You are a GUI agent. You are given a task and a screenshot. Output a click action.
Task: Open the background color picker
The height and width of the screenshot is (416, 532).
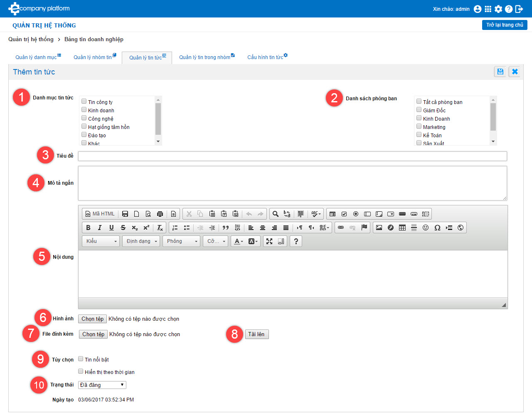coord(253,241)
